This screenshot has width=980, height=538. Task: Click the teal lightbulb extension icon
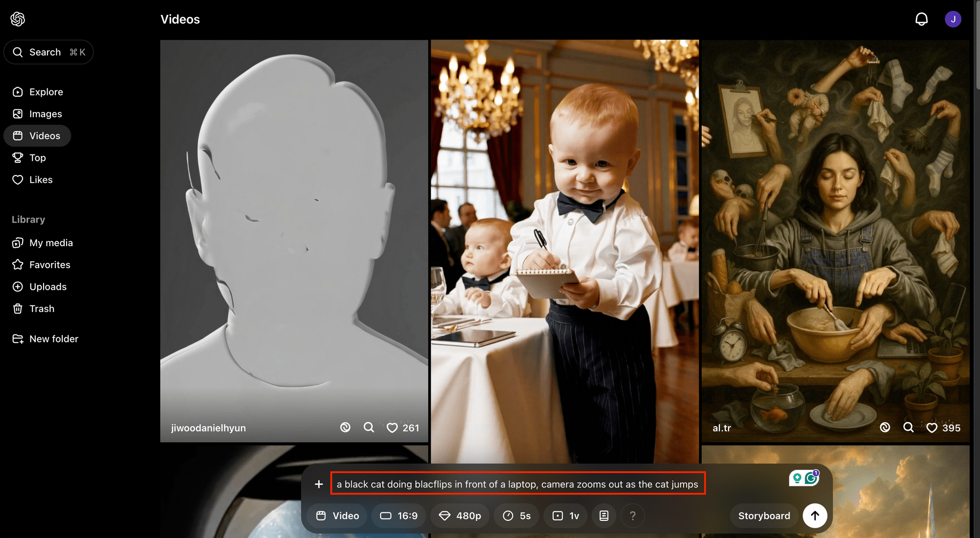pos(797,478)
